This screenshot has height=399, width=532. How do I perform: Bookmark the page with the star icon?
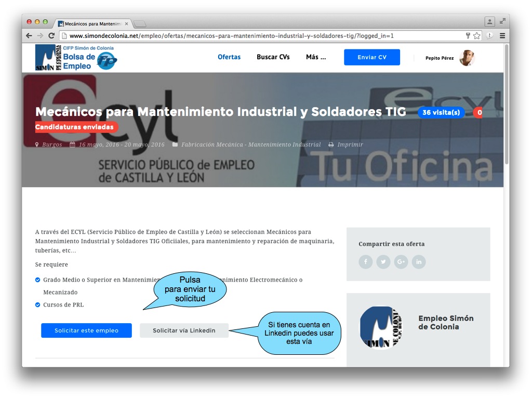pos(477,36)
